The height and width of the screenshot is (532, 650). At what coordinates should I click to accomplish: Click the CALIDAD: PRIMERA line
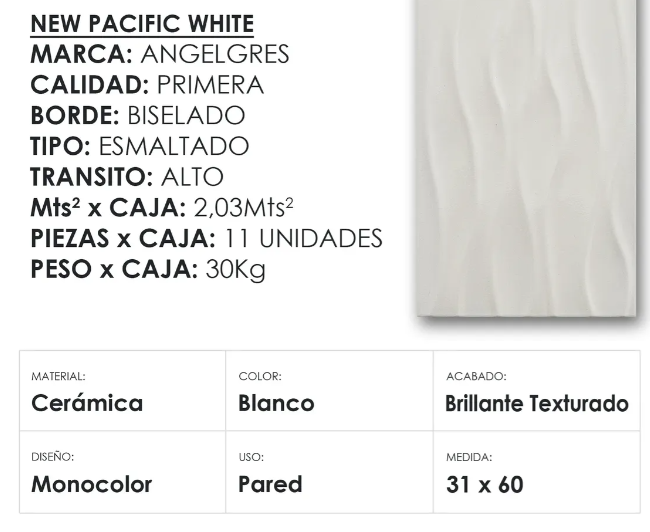coord(147,85)
